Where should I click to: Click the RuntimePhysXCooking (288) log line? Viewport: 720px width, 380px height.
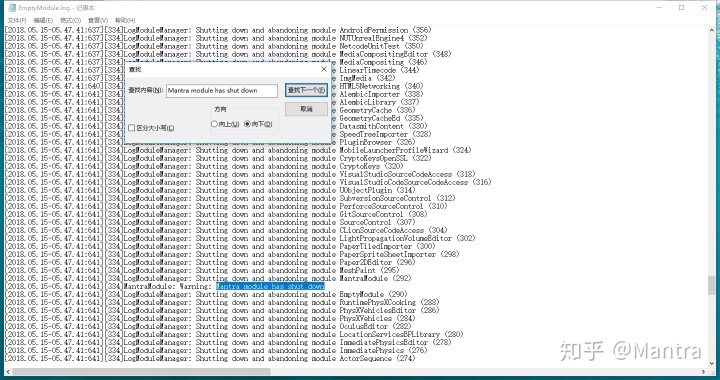[x=222, y=302]
